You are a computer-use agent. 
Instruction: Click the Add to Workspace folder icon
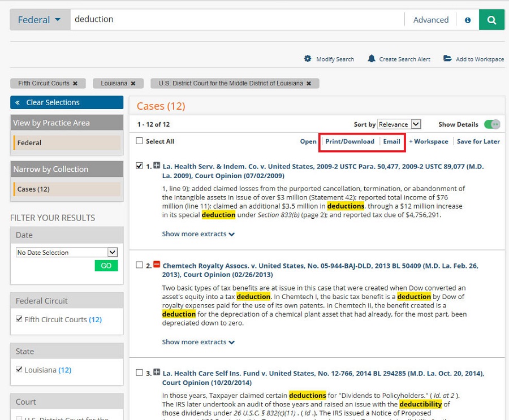[447, 59]
